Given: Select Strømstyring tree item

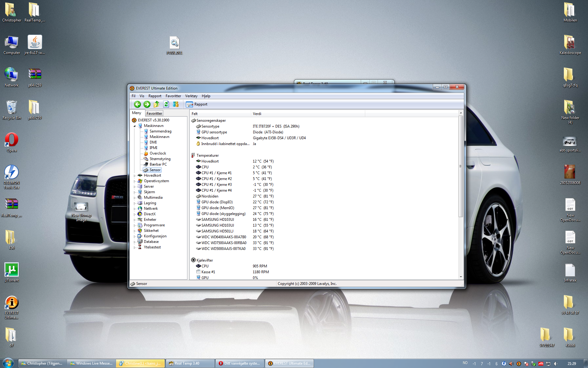Looking at the screenshot, I should pos(160,159).
